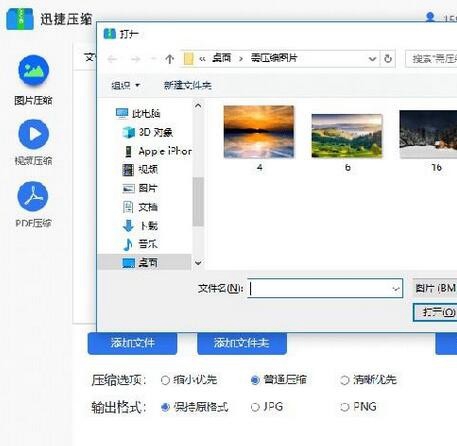
Task: Select 此电脑 in the navigation tree
Action: [x=138, y=113]
